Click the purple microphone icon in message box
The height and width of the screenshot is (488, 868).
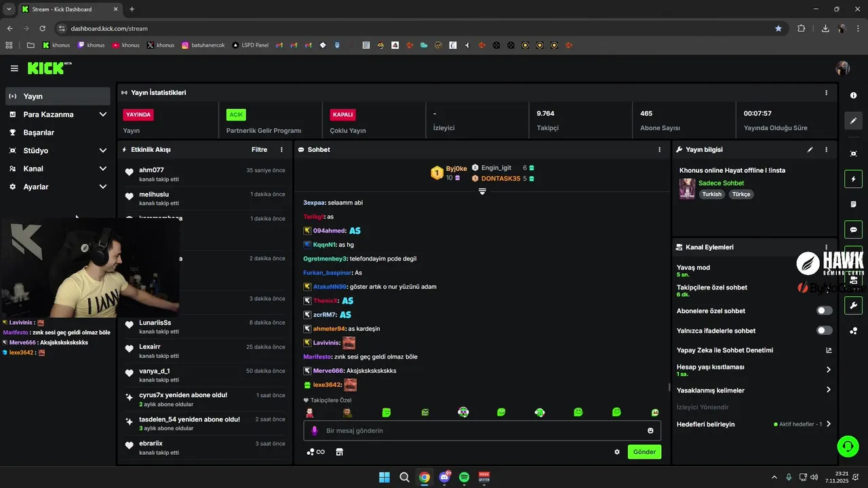[x=314, y=430]
